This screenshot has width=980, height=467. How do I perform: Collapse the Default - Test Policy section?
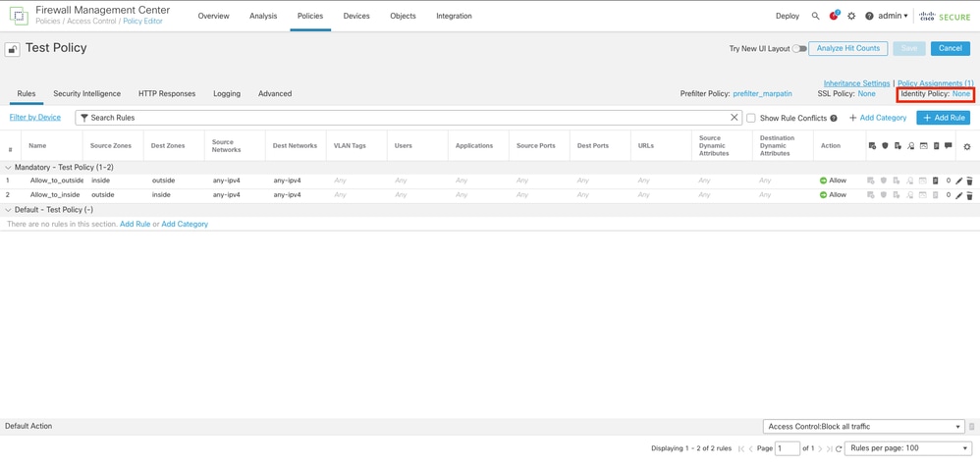click(8, 210)
